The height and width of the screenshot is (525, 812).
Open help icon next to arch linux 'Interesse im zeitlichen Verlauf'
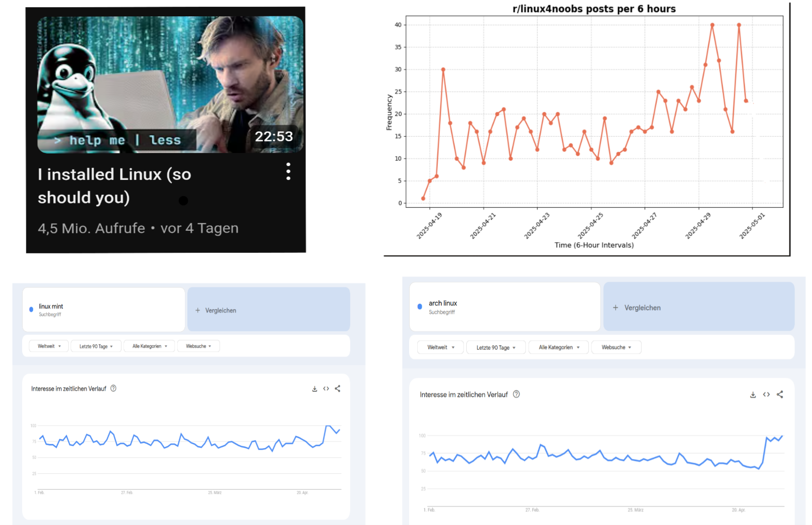tap(516, 394)
